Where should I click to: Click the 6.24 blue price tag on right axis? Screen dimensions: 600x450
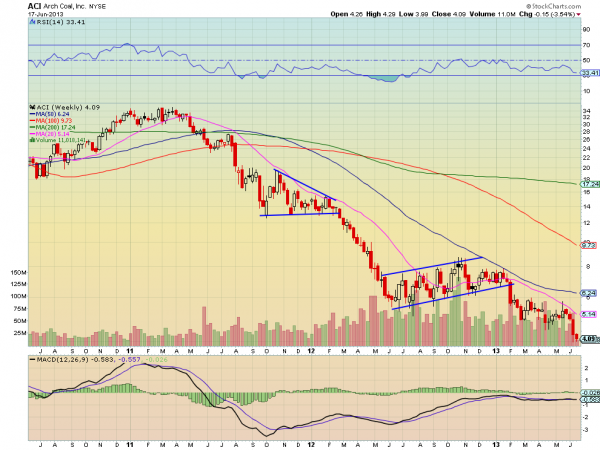pos(589,293)
